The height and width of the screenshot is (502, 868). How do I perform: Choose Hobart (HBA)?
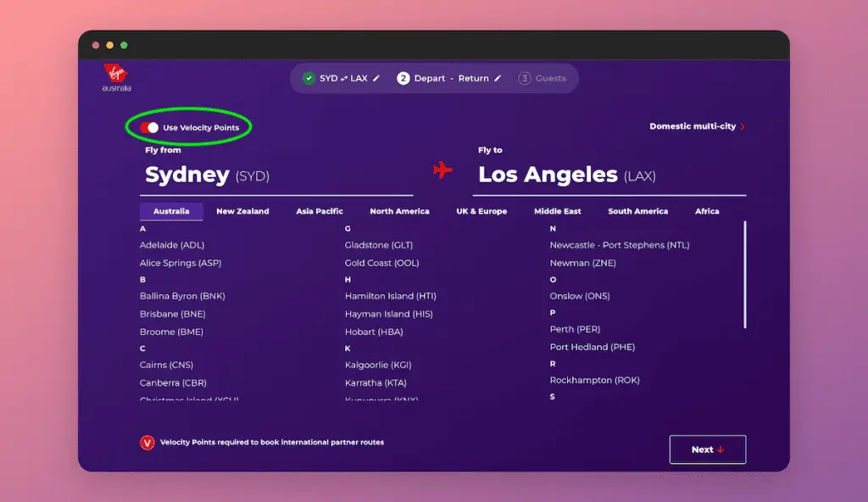tap(374, 332)
